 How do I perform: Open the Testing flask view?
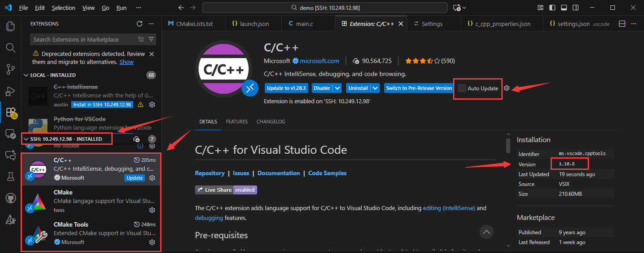coord(10,176)
